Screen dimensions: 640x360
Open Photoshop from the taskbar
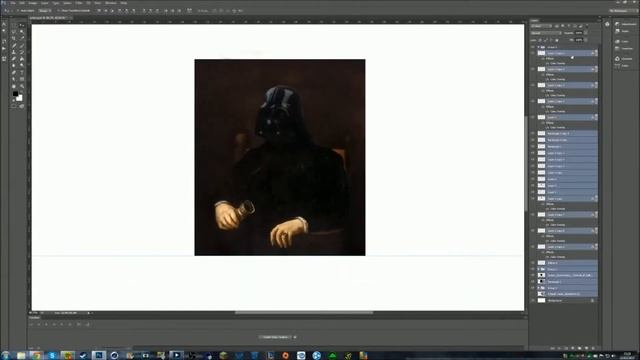(99, 356)
